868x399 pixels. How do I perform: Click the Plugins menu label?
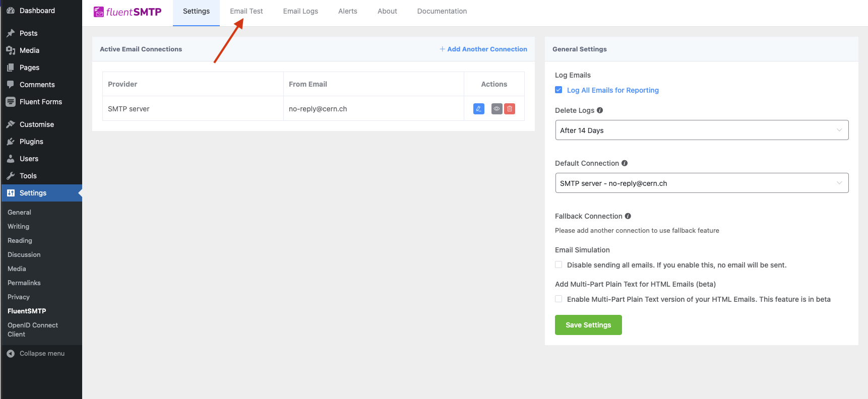pos(31,142)
